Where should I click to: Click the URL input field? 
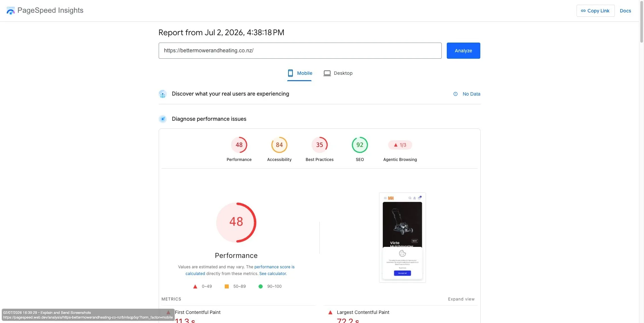(x=300, y=51)
